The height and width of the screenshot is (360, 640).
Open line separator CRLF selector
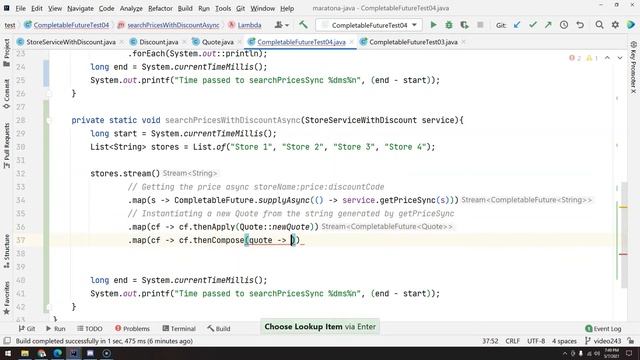tap(512, 341)
